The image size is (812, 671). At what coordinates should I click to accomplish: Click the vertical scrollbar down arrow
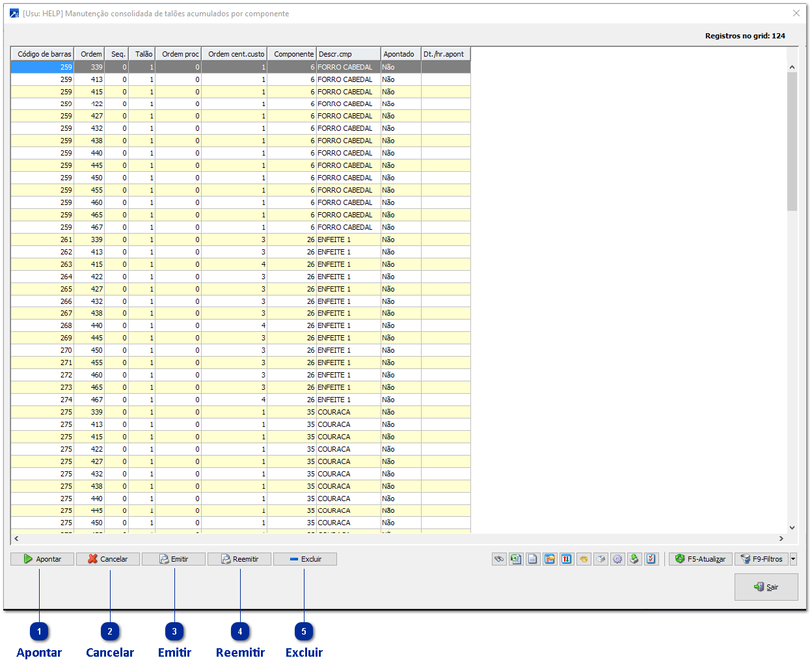coord(792,528)
